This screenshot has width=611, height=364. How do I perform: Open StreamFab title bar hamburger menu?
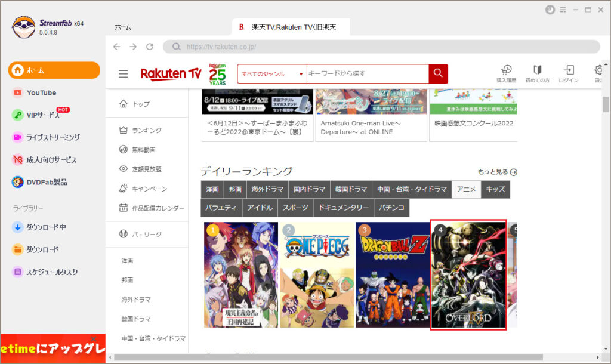[x=563, y=10]
